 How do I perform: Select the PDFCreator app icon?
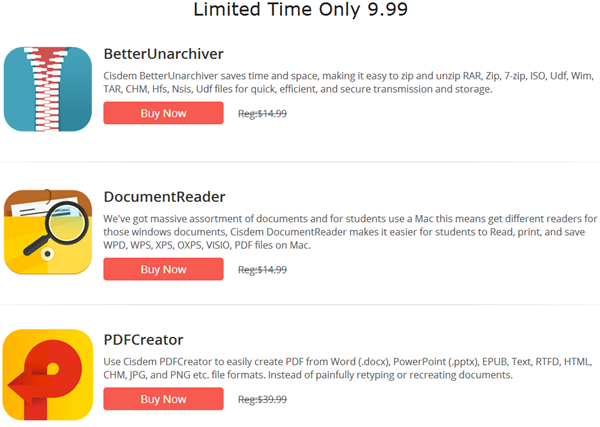click(x=48, y=375)
